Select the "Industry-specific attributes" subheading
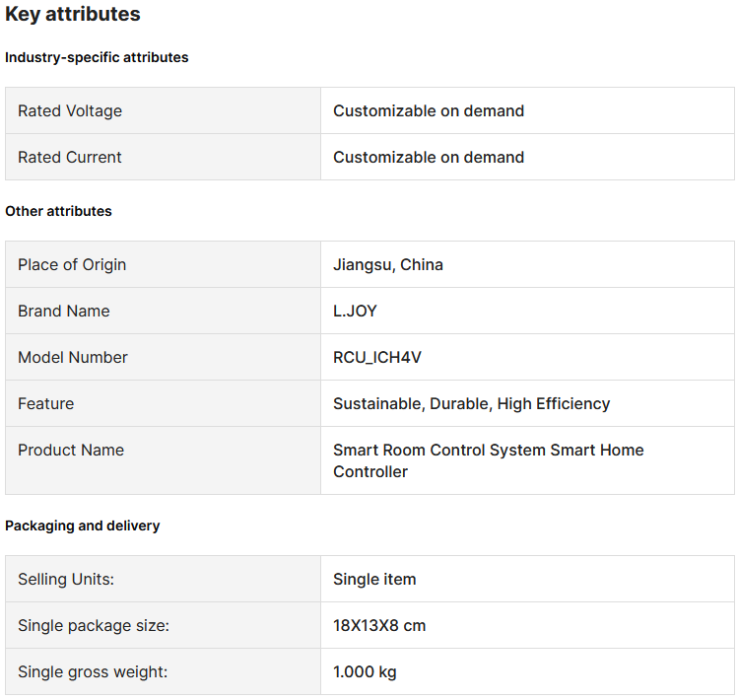Screen dimensions: 738x700 coord(97,57)
